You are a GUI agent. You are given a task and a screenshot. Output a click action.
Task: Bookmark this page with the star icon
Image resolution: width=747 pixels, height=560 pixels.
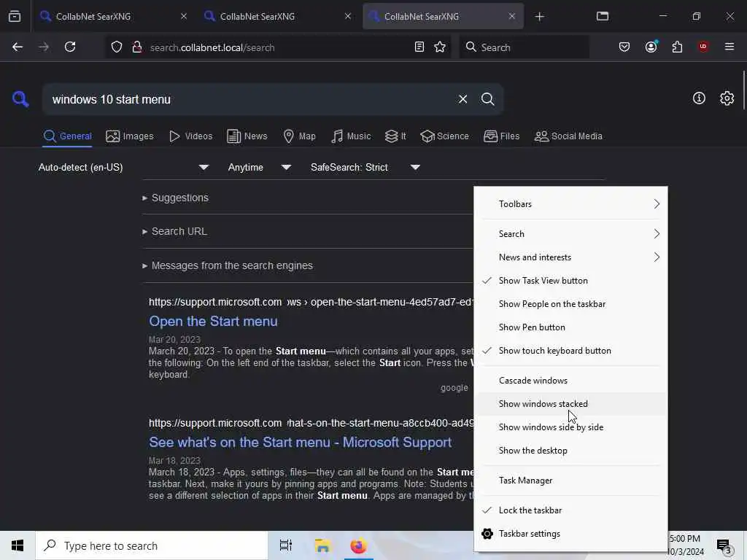tap(440, 47)
